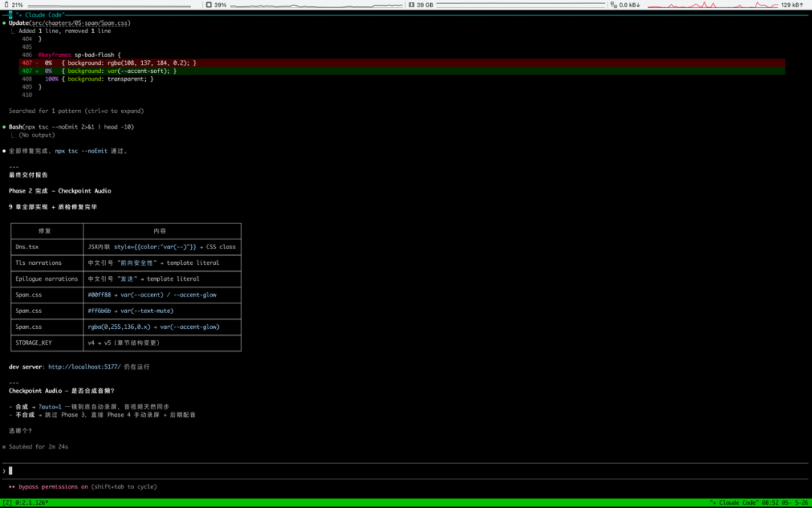Click the Update(src/chapters/05-spam/Spam.css) header line
Viewport: 812px width, 508px height.
point(69,23)
